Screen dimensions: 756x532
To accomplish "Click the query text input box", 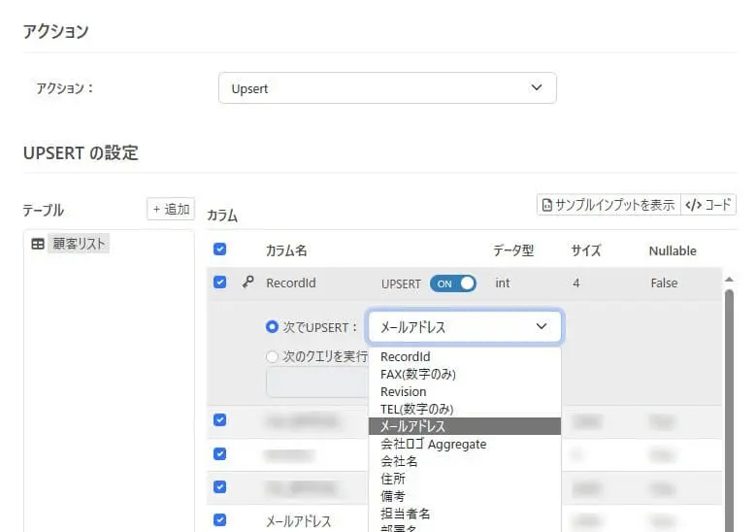I will pos(317,382).
